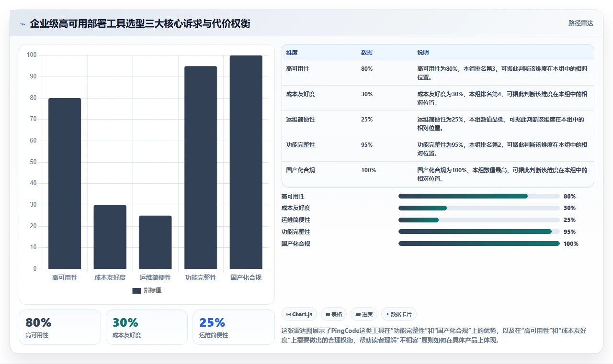Click the 高可用性 bar in chart
This screenshot has width=613, height=364.
(x=65, y=184)
